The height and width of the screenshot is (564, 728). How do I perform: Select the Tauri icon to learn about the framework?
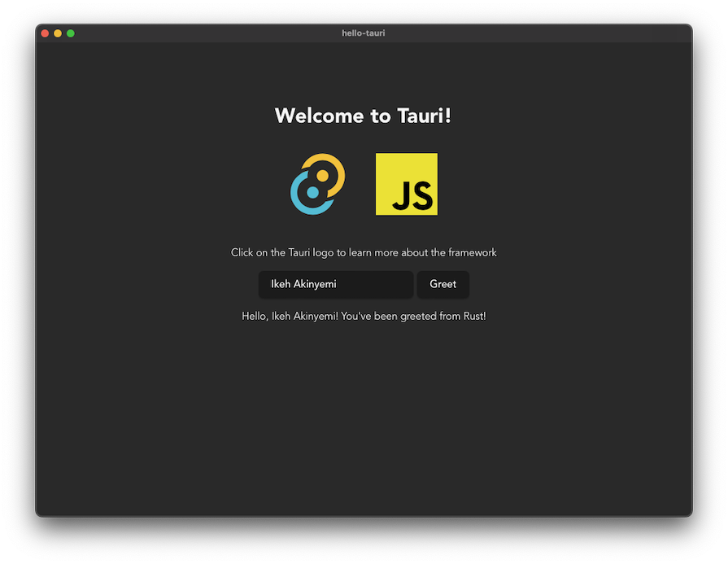pyautogui.click(x=317, y=184)
